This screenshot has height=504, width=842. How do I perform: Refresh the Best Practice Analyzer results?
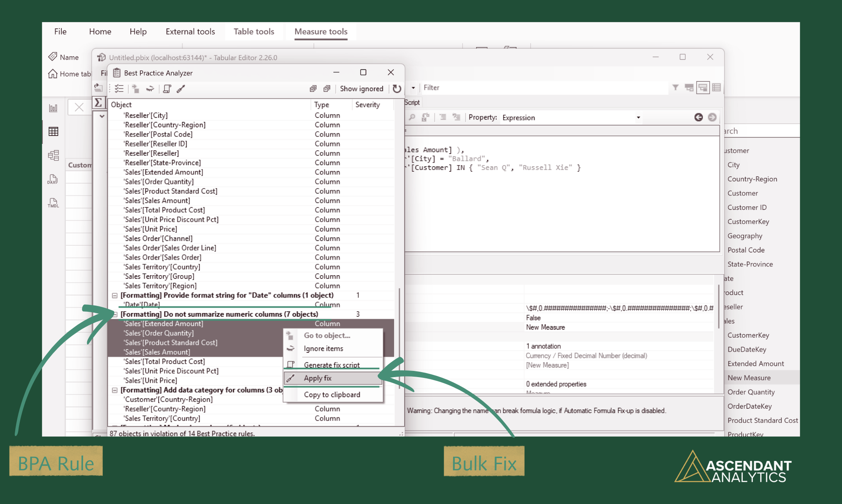[397, 88]
